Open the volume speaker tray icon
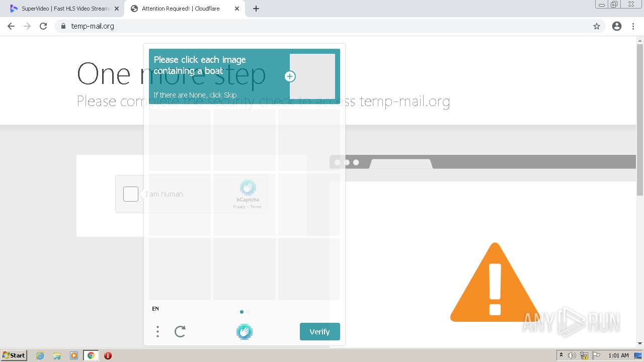 (x=572, y=355)
